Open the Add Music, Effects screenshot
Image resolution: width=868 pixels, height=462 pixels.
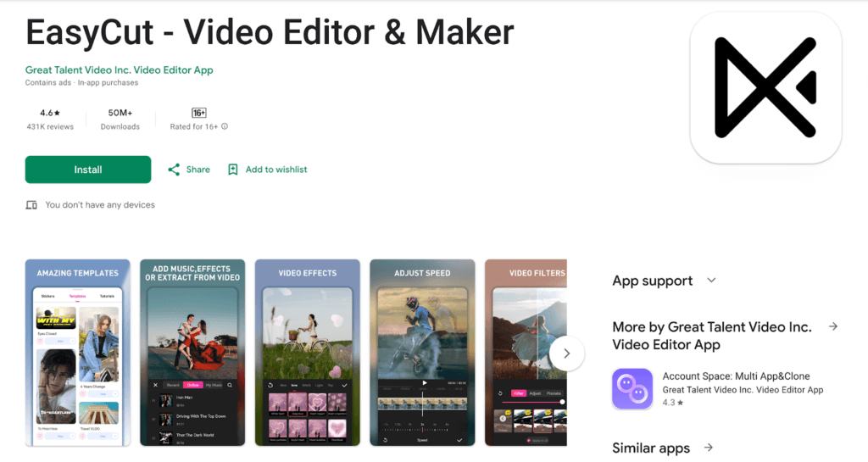pos(192,353)
